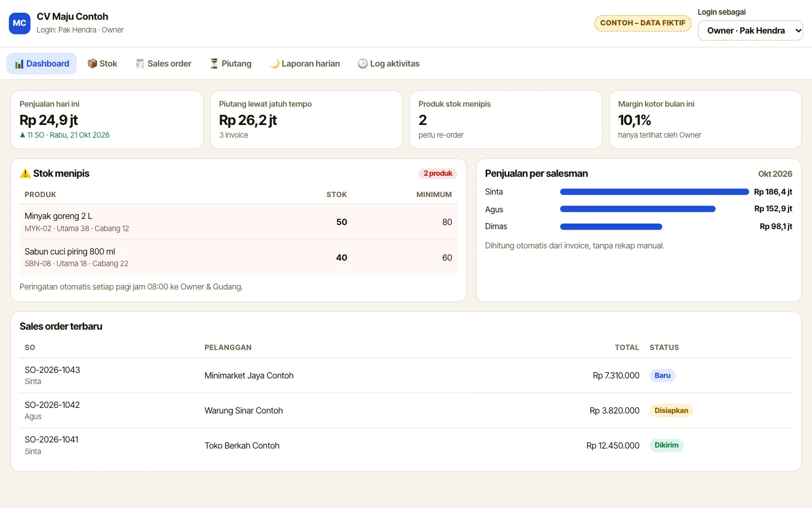This screenshot has width=812, height=508.
Task: Open sales order SO-2026-1042
Action: pyautogui.click(x=52, y=405)
